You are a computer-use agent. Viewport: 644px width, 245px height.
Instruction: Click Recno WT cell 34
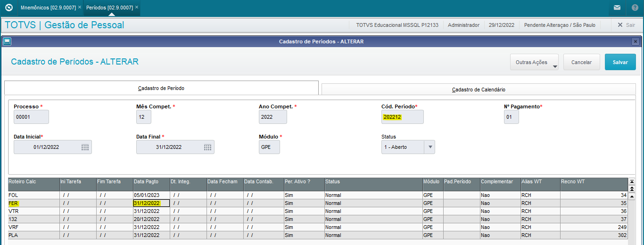(x=594, y=195)
